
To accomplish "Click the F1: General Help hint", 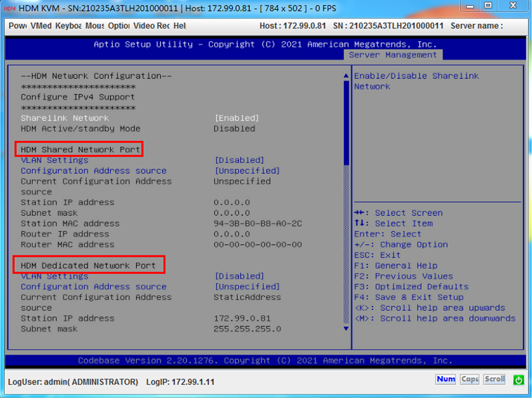I will (396, 266).
